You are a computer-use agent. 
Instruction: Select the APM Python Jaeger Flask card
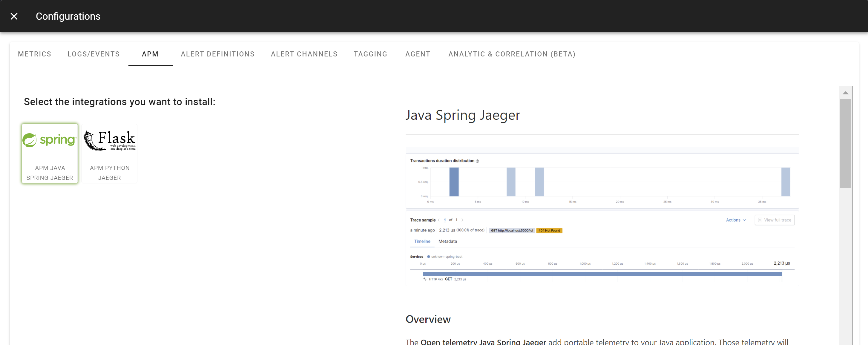coord(110,153)
